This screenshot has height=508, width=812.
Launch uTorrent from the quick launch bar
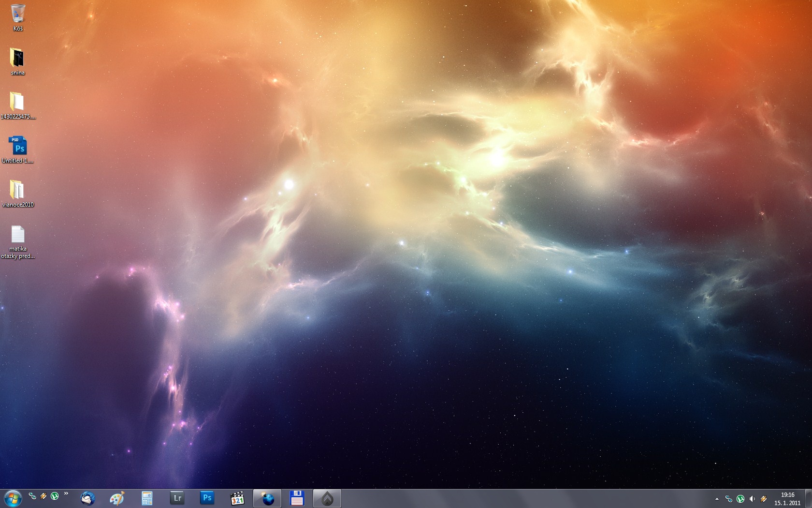(x=55, y=496)
